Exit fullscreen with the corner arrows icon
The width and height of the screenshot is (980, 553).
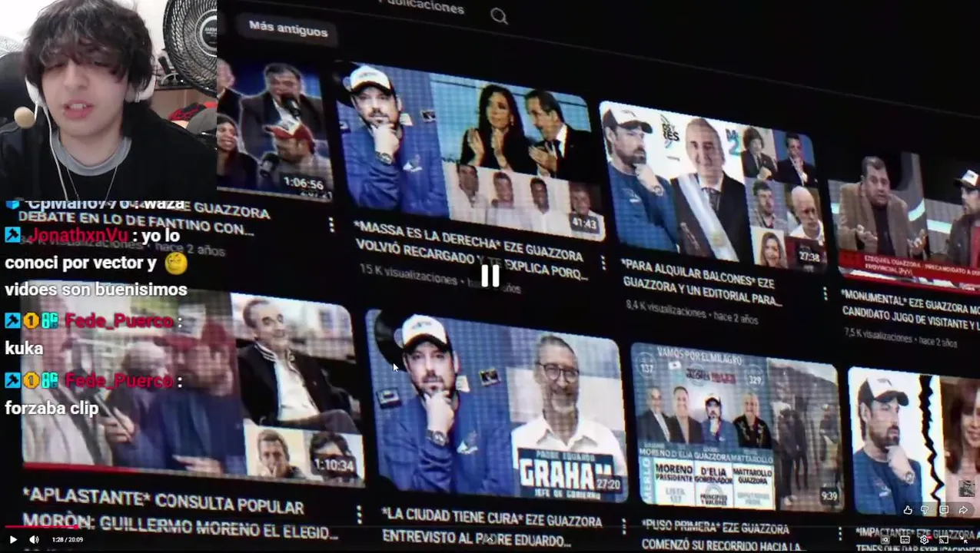(x=965, y=540)
